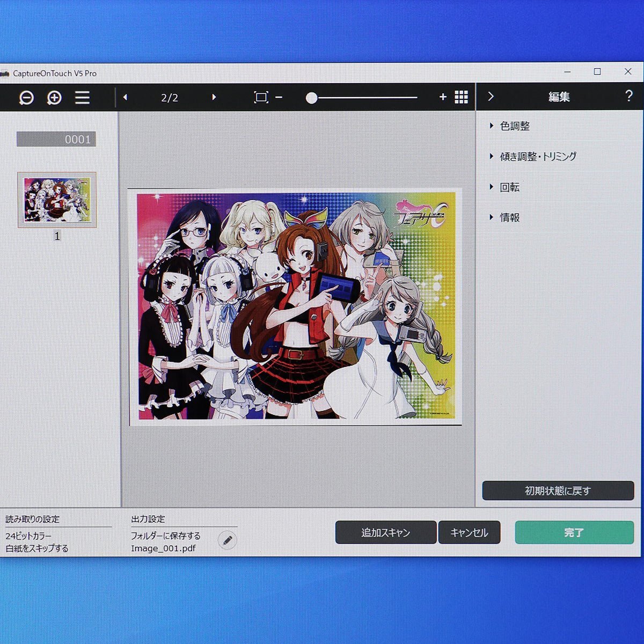This screenshot has width=644, height=644.
Task: Click the green 完了 button
Action: click(x=574, y=532)
